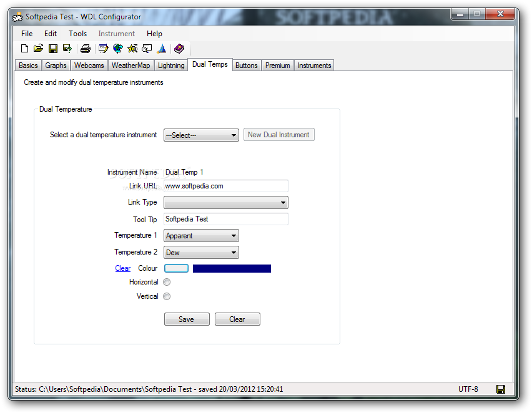Click the UTF-8 status bar entry
The image size is (532, 413).
point(468,389)
